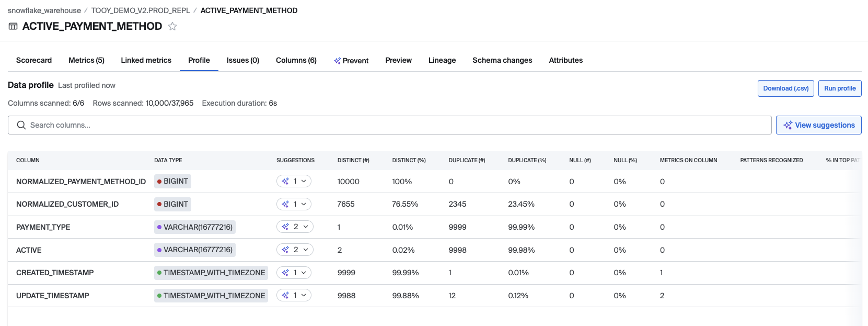Click ACTIVE_PAYMENT_METHOD breadcrumb item

tap(249, 10)
